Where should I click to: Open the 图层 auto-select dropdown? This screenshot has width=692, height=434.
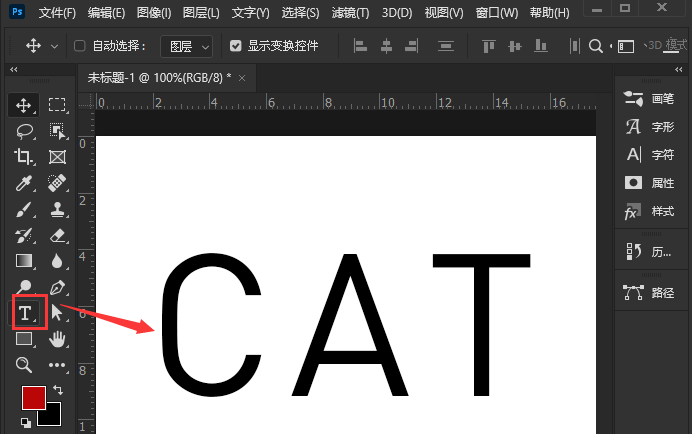click(187, 46)
